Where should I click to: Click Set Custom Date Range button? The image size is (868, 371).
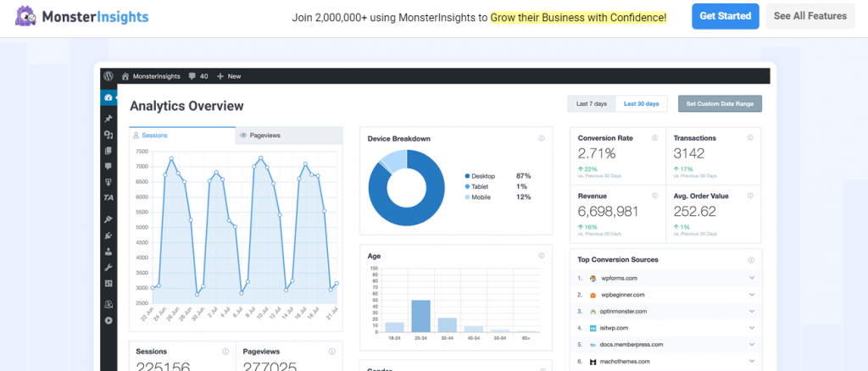click(x=720, y=104)
